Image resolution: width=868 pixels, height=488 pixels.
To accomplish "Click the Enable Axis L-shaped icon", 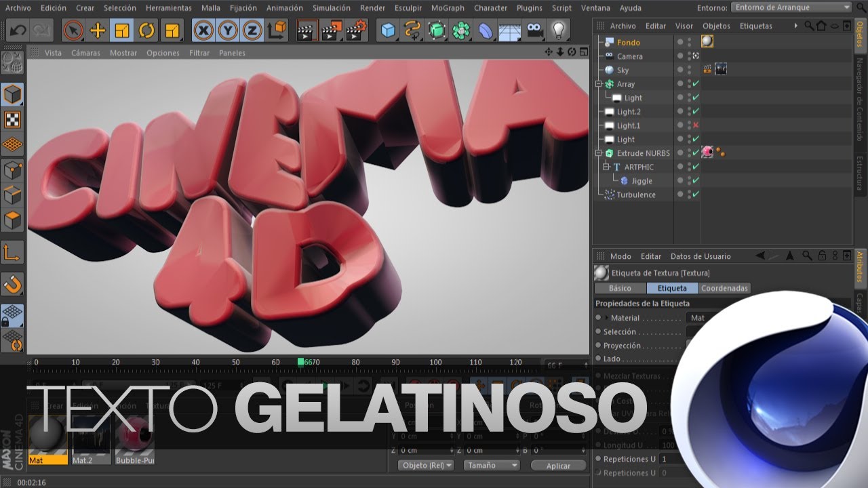I will coord(13,252).
